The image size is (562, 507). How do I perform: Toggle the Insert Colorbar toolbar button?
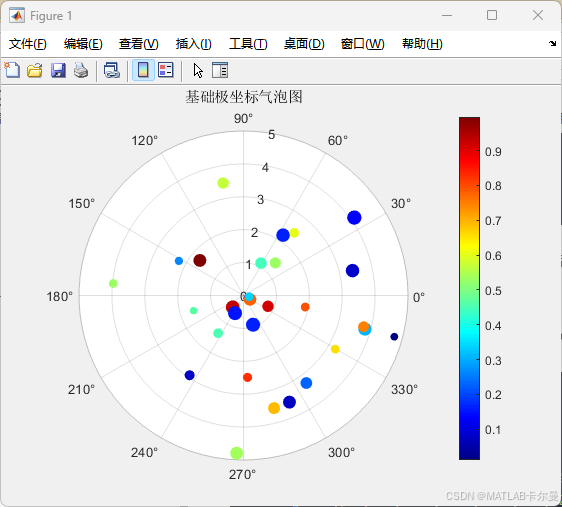[x=143, y=70]
